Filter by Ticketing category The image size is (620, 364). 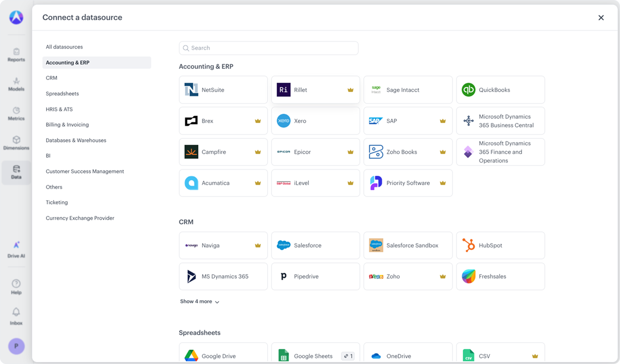[x=97, y=203]
